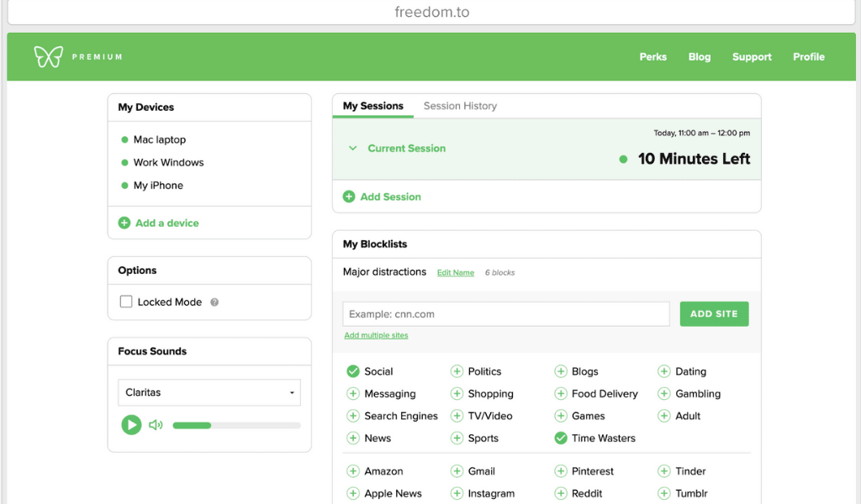Click the Current Session label

(406, 148)
